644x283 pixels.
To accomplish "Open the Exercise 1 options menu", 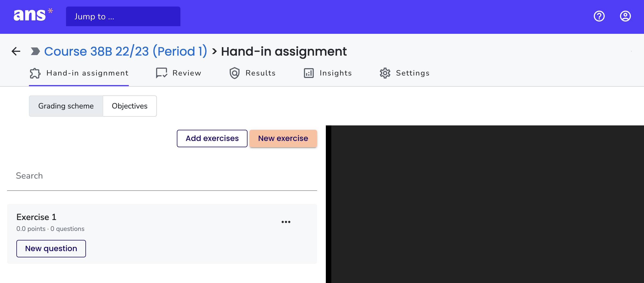I will pos(286,222).
